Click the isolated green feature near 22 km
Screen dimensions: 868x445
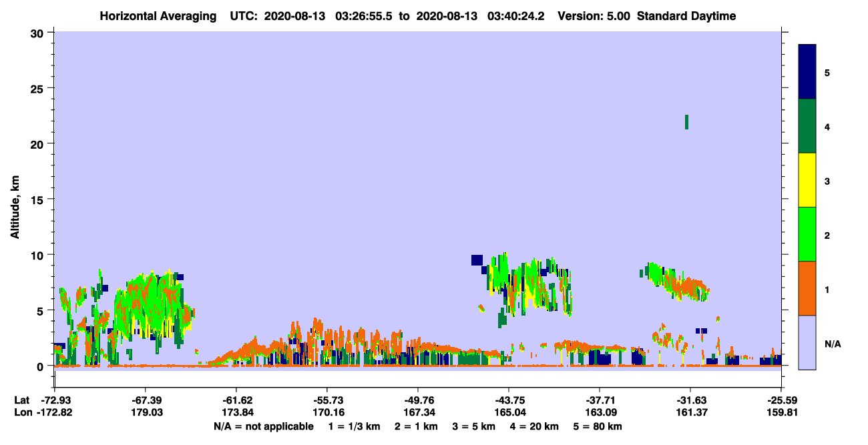686,122
